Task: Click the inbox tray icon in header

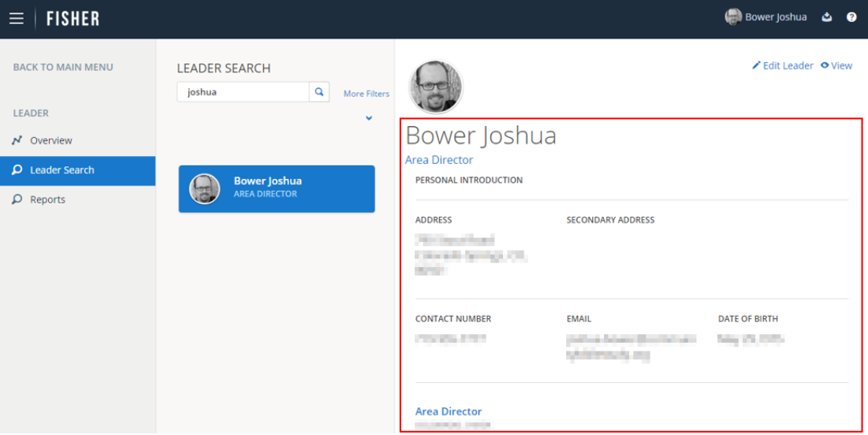Action: coord(827,17)
